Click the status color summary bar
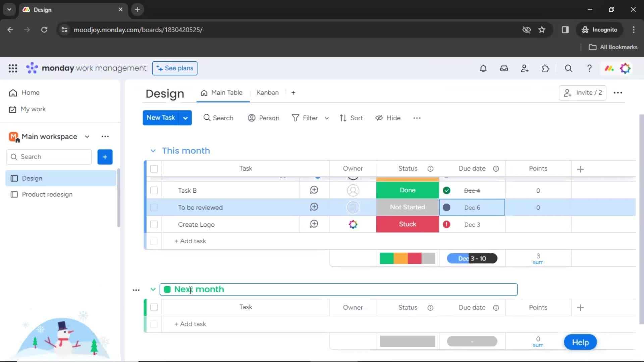Image resolution: width=644 pixels, height=362 pixels. (x=408, y=258)
